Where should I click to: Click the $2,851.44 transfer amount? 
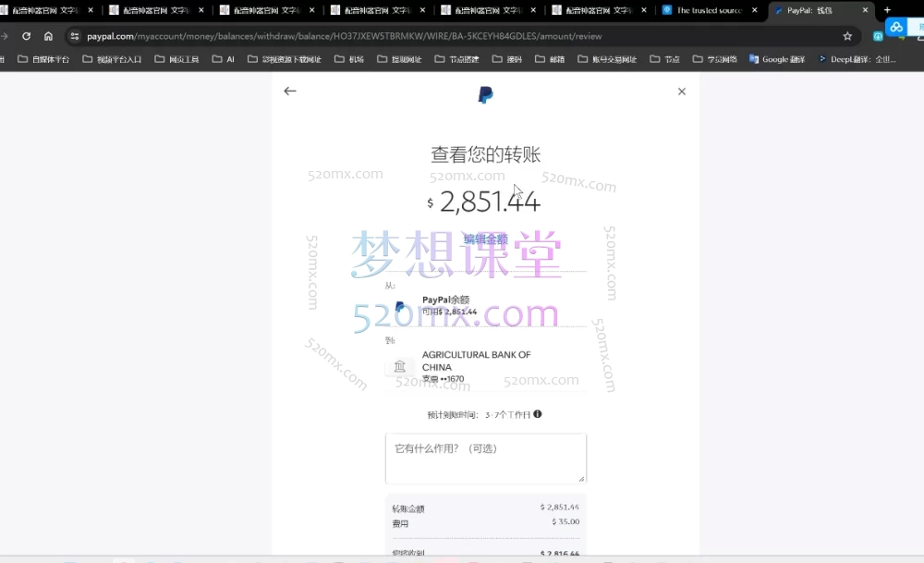pyautogui.click(x=484, y=201)
